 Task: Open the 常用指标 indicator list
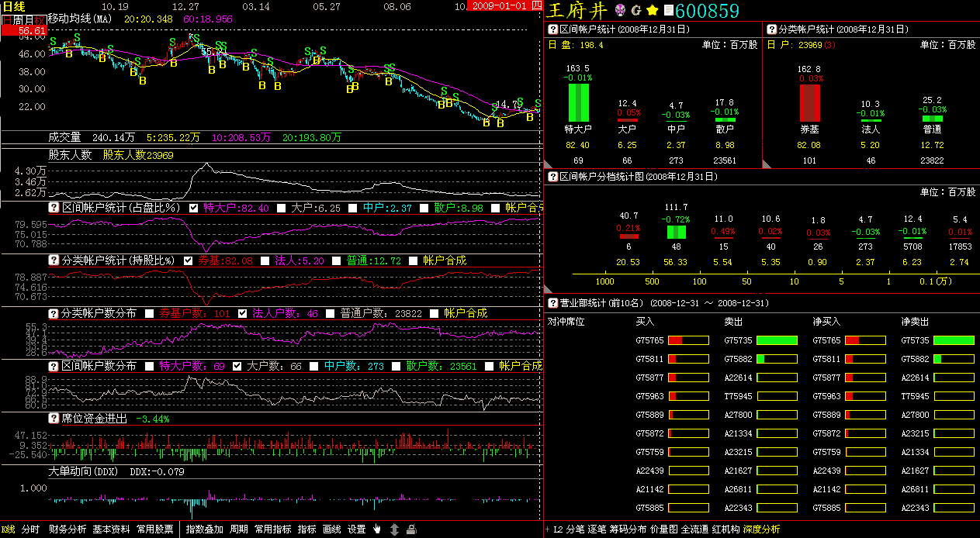[x=272, y=529]
